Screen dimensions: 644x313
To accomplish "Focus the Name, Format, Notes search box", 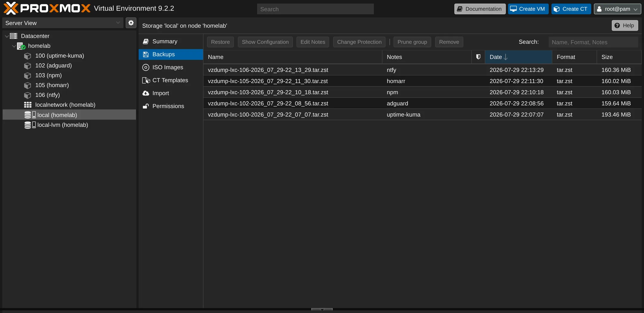I will click(593, 42).
